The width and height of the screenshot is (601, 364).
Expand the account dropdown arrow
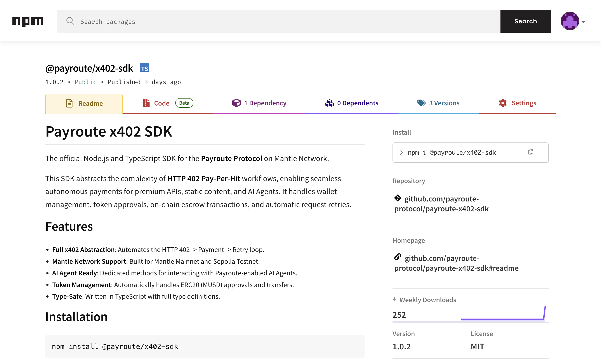click(x=583, y=22)
